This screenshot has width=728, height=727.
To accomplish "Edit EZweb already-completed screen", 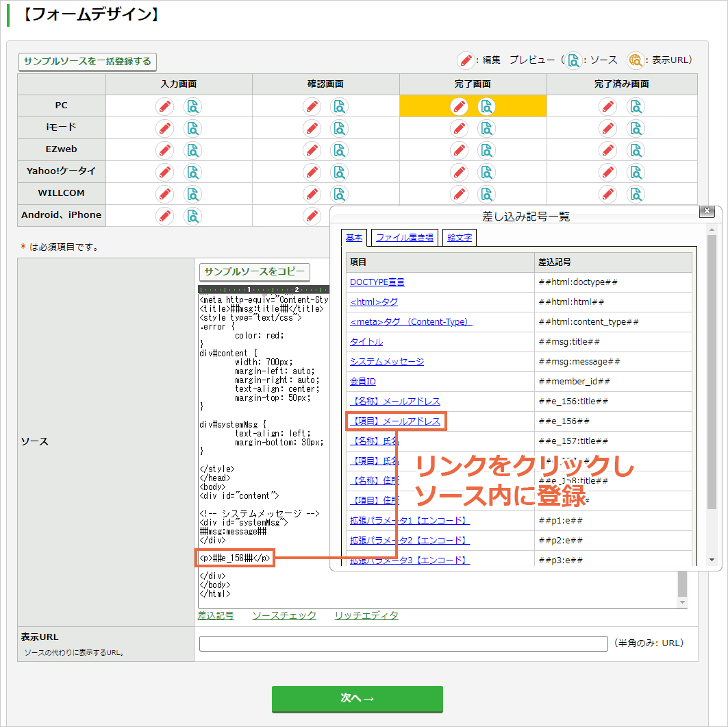I will click(607, 150).
